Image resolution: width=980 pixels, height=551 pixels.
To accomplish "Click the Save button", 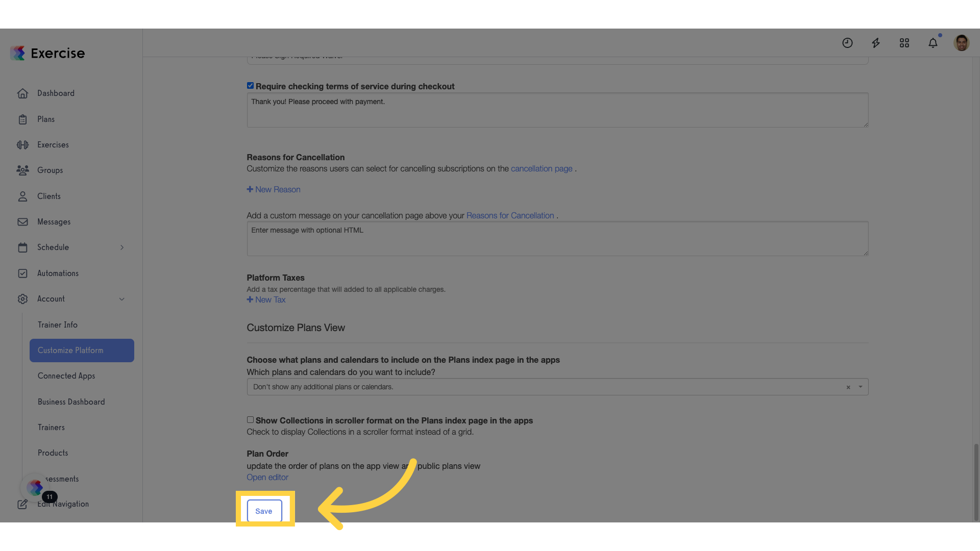I will (264, 511).
